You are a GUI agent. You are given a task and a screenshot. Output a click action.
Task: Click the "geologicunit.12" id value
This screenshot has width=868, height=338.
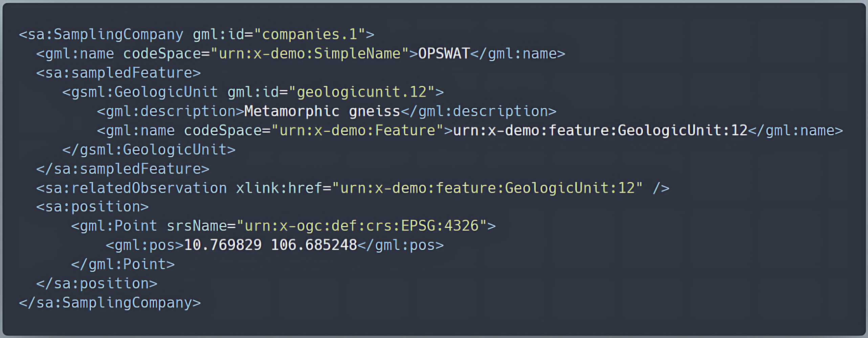click(x=361, y=92)
